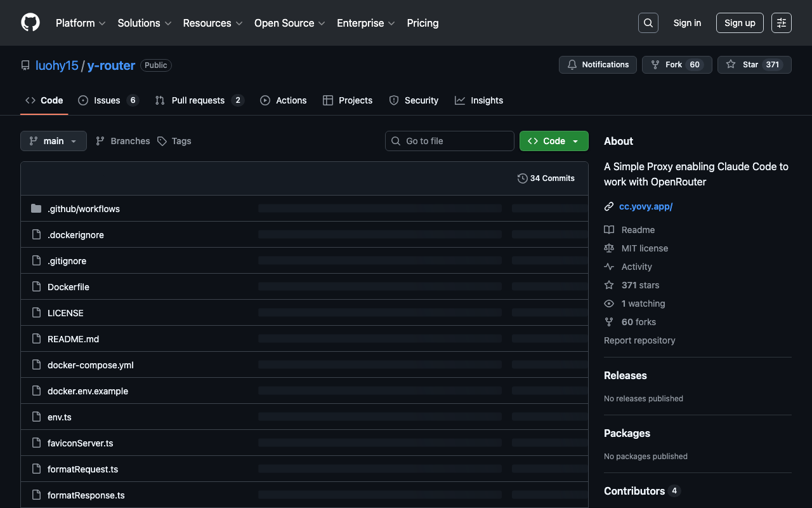Open the 34 Commits history
812x508 pixels.
[x=546, y=178]
